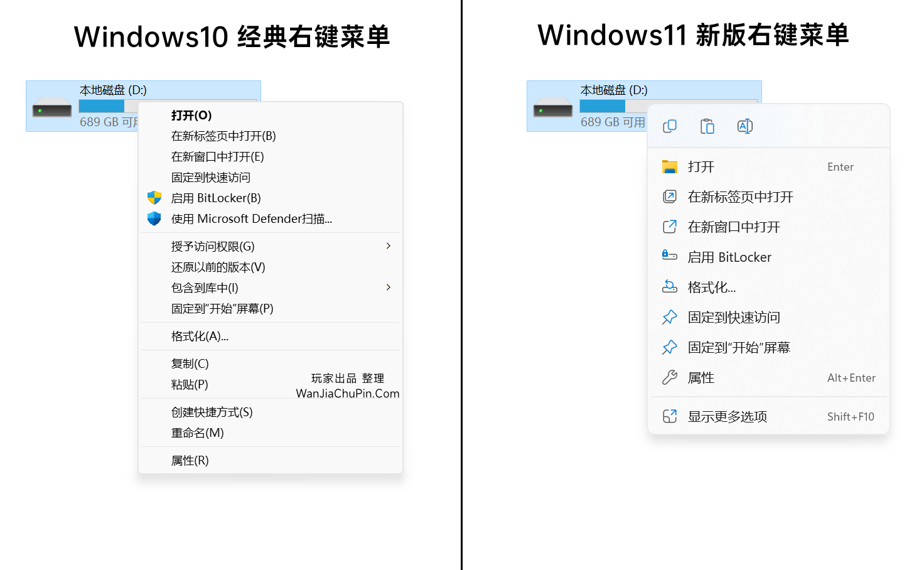Select the Copy icon in Windows 11 menu
The image size is (924, 570).
click(x=669, y=126)
